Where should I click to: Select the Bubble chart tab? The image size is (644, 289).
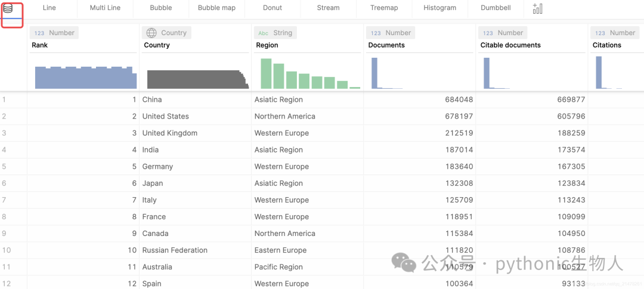click(161, 8)
